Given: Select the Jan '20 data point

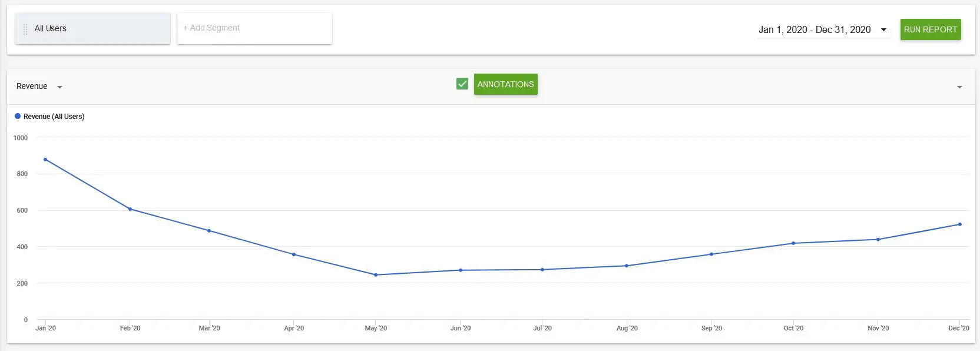Looking at the screenshot, I should coord(45,160).
